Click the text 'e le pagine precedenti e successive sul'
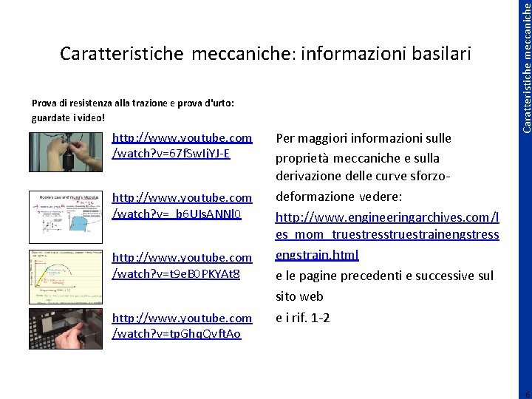Image resolution: width=532 pixels, height=399 pixels. [x=384, y=276]
